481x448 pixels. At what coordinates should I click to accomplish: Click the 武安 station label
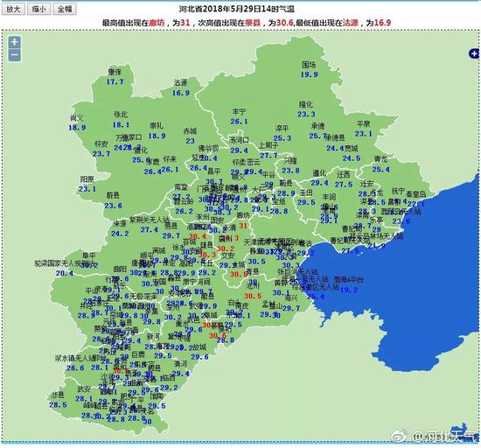pos(83,389)
